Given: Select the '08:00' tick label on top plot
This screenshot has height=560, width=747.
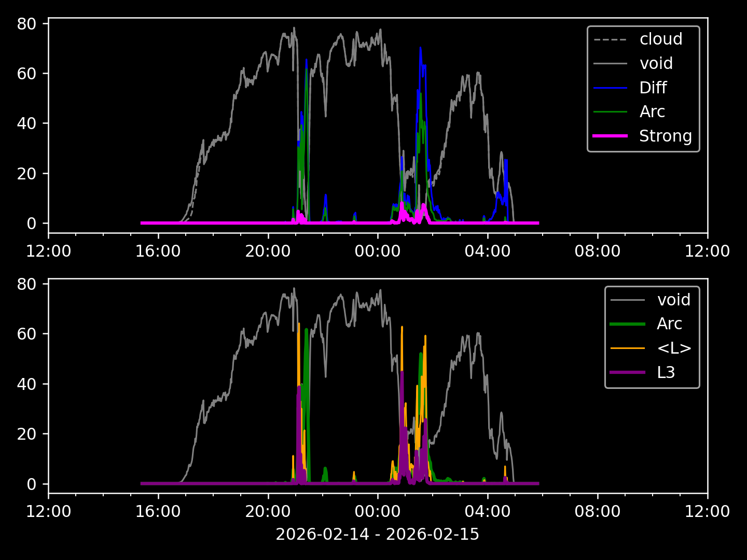Looking at the screenshot, I should click(597, 251).
